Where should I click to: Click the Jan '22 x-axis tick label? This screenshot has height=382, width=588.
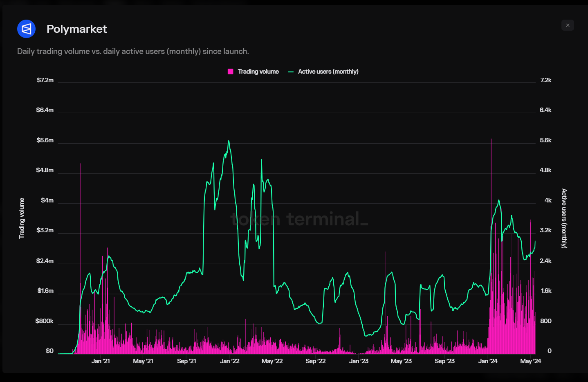tap(229, 361)
